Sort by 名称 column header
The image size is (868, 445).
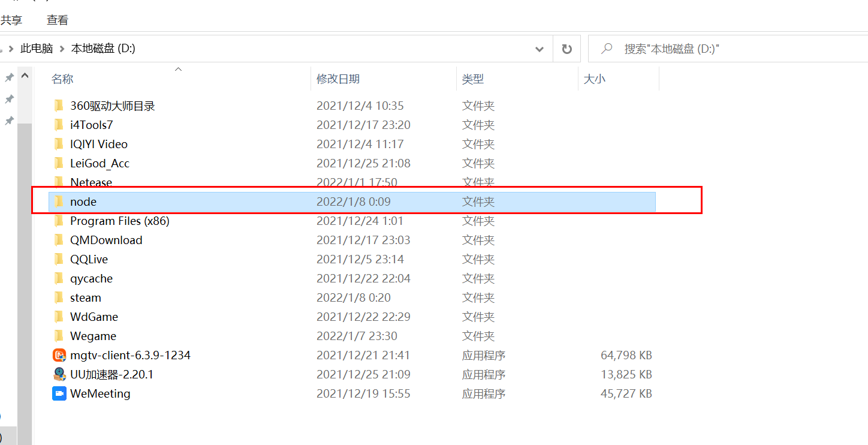click(x=62, y=79)
